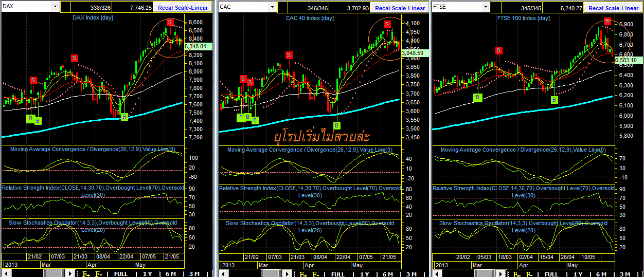The image size is (644, 277).
Task: Click scroll-left arrow under FTSE chart
Action: [x=437, y=274]
